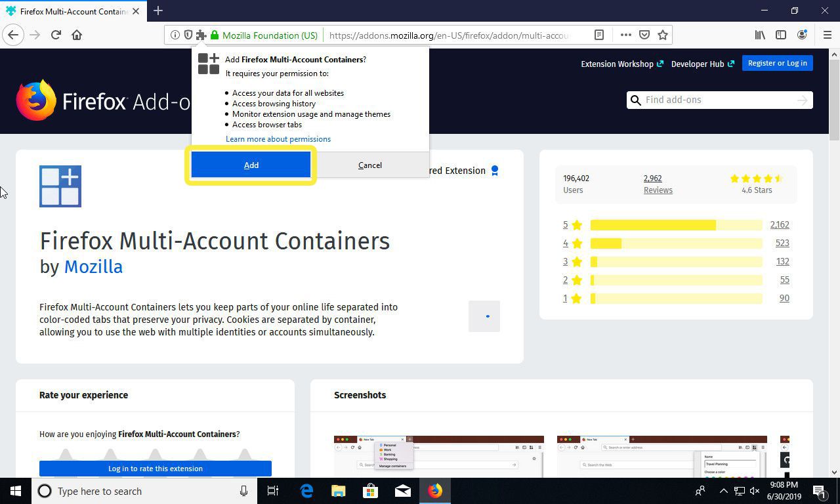Open the Extension Workshop link
Viewport: 840px width, 504px height.
tap(622, 64)
